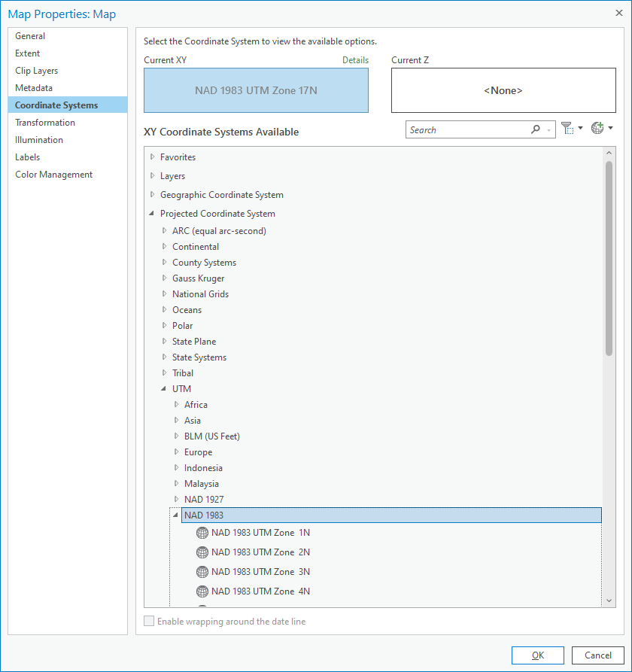Image resolution: width=632 pixels, height=672 pixels.
Task: Activate the spatial filter icon
Action: pyautogui.click(x=567, y=128)
